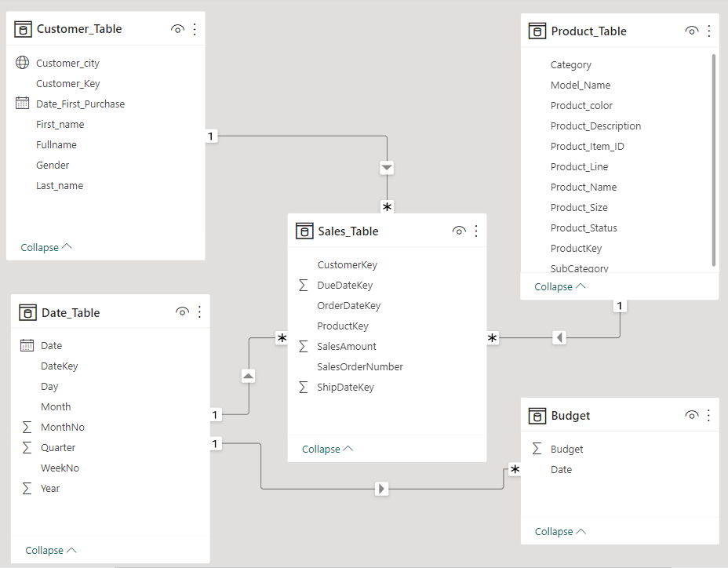Select the First_name field
Image resolution: width=728 pixels, height=568 pixels.
point(60,125)
